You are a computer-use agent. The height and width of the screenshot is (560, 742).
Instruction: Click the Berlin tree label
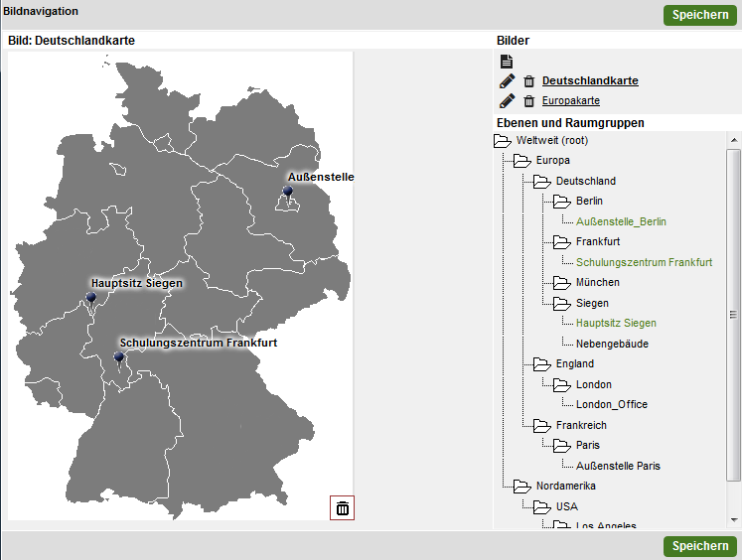pos(589,201)
